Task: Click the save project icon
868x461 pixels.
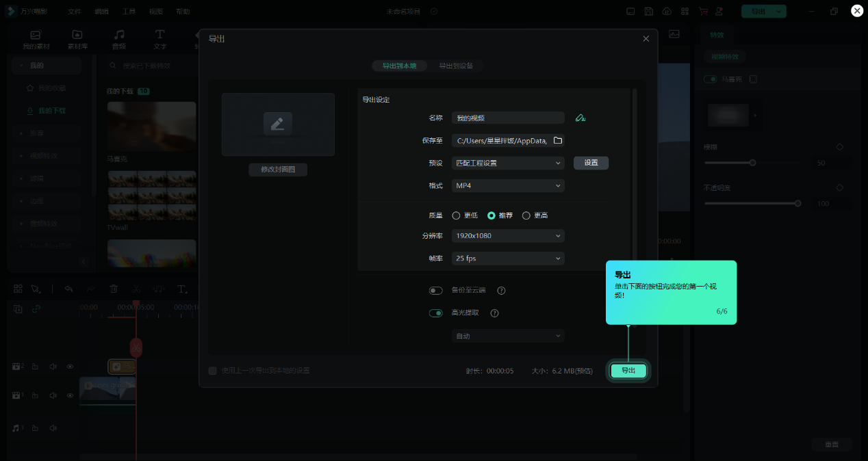Action: (x=648, y=12)
